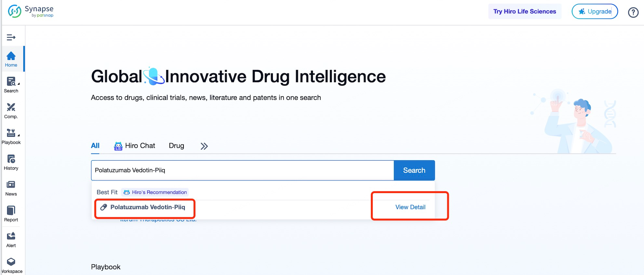644x275 pixels.
Task: Open the Home sidebar icon
Action: coord(11,59)
